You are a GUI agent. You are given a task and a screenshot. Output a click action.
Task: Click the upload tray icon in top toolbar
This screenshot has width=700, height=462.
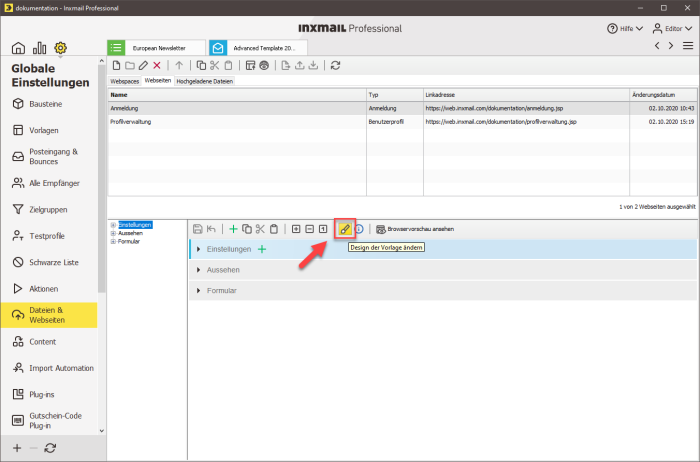pos(300,66)
